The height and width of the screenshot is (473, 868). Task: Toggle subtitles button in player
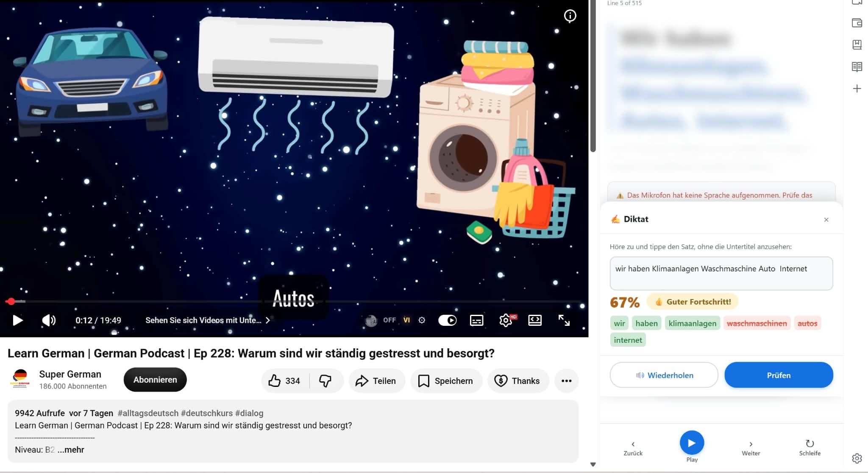click(x=477, y=320)
